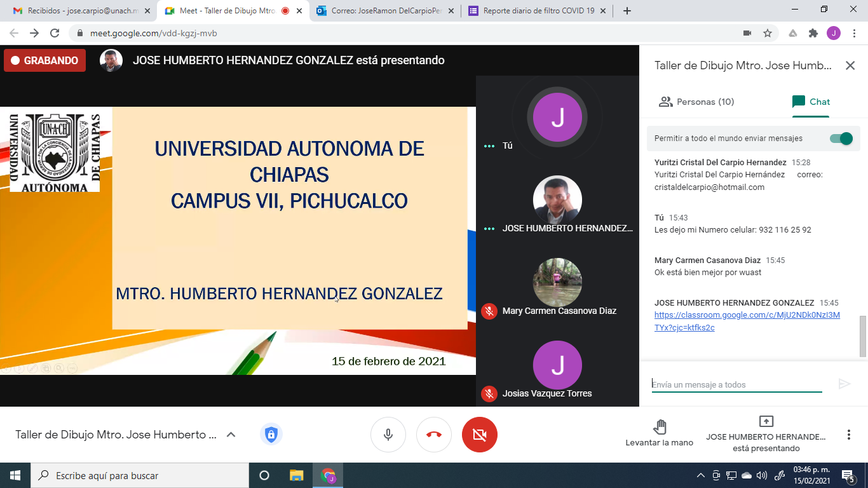This screenshot has height=488, width=868.
Task: Open the classroom.google.com link in chat
Action: (x=747, y=322)
